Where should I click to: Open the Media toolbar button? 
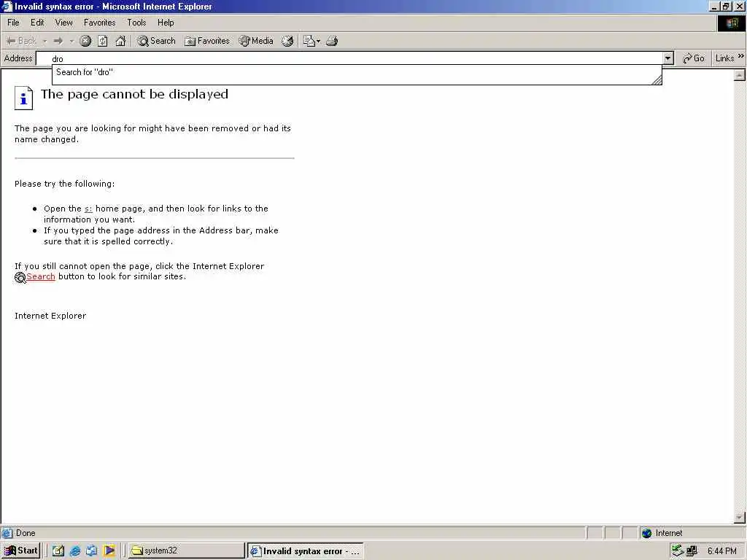256,41
